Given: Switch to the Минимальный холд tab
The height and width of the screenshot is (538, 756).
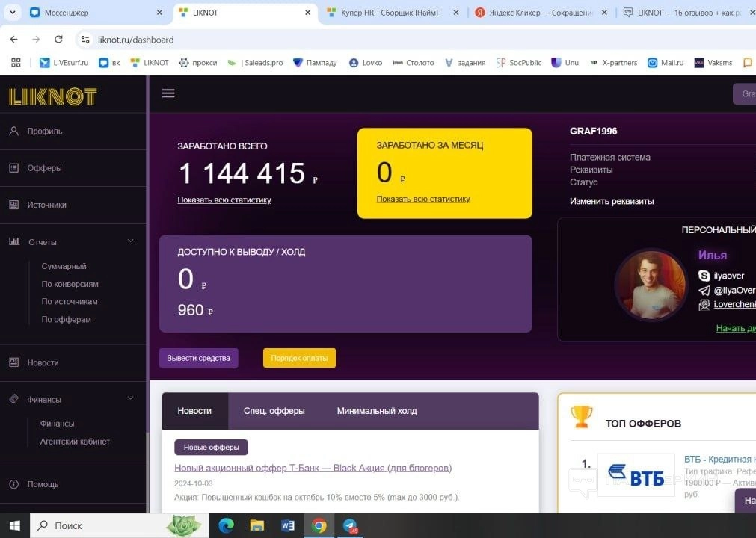Looking at the screenshot, I should [x=377, y=411].
